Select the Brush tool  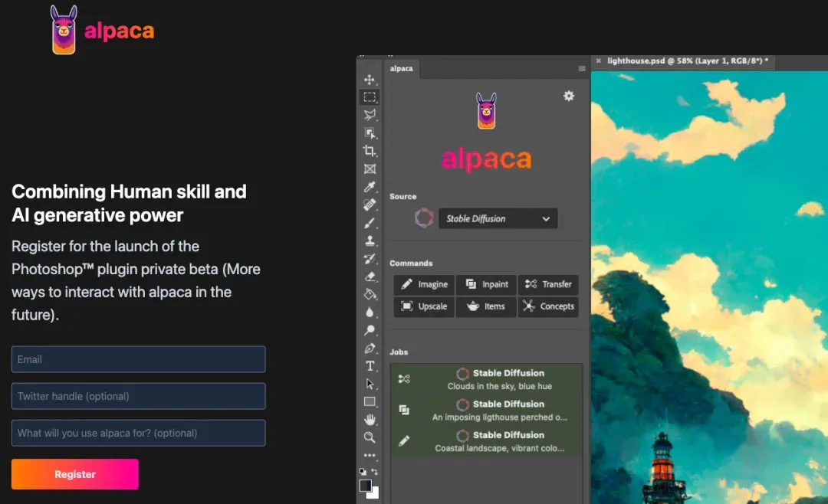point(370,223)
